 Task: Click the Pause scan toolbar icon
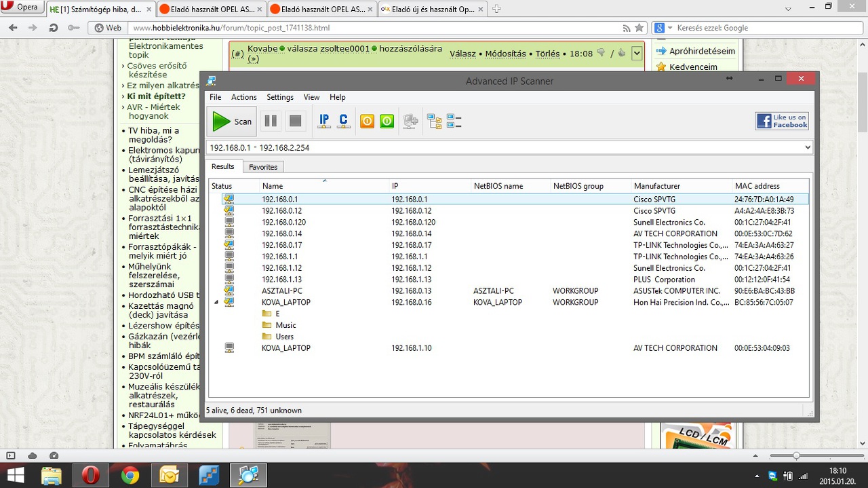coord(271,121)
